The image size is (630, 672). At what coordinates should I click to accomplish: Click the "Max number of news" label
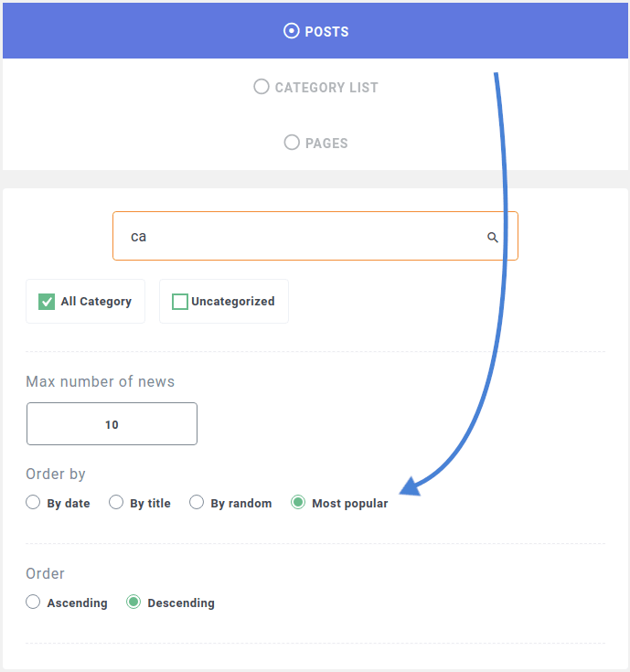pos(101,381)
